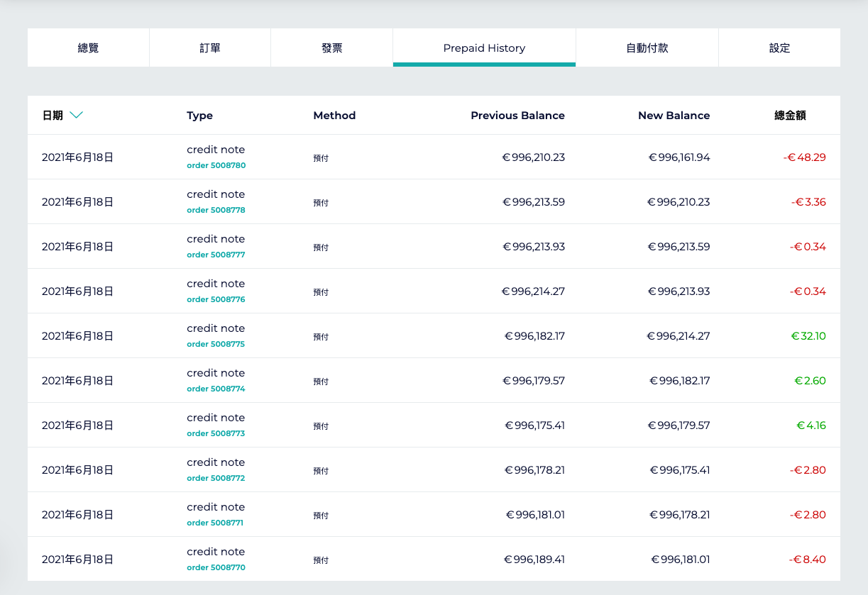View order 5008772 link
This screenshot has width=868, height=595.
tap(216, 478)
